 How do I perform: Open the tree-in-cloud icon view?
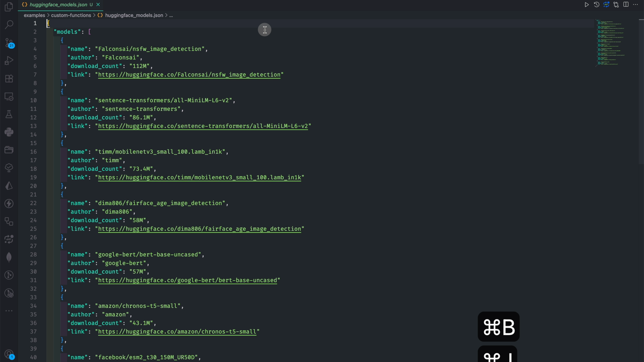coord(9,168)
